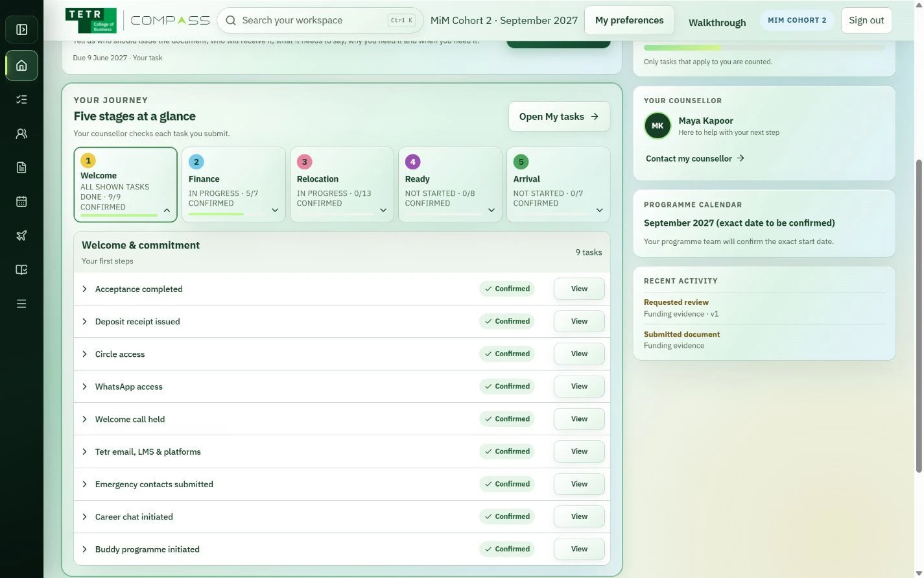This screenshot has height=578, width=924.
Task: Open the airplane travel sidebar icon
Action: click(21, 235)
